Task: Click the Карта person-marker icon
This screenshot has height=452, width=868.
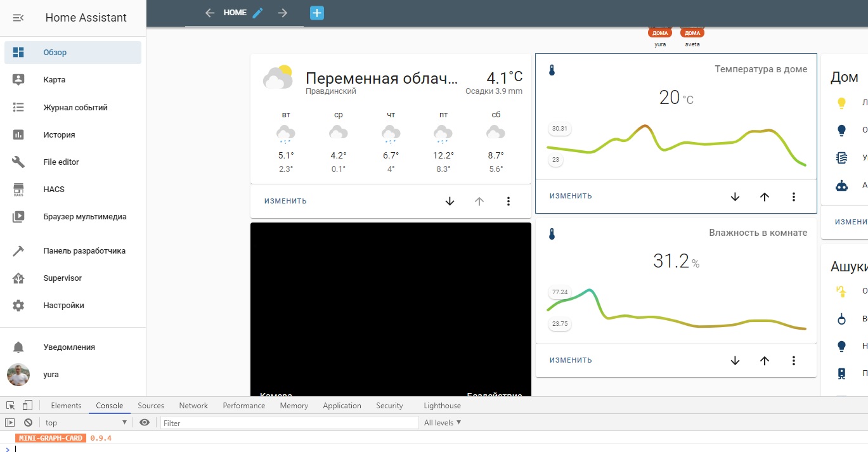Action: pos(18,80)
